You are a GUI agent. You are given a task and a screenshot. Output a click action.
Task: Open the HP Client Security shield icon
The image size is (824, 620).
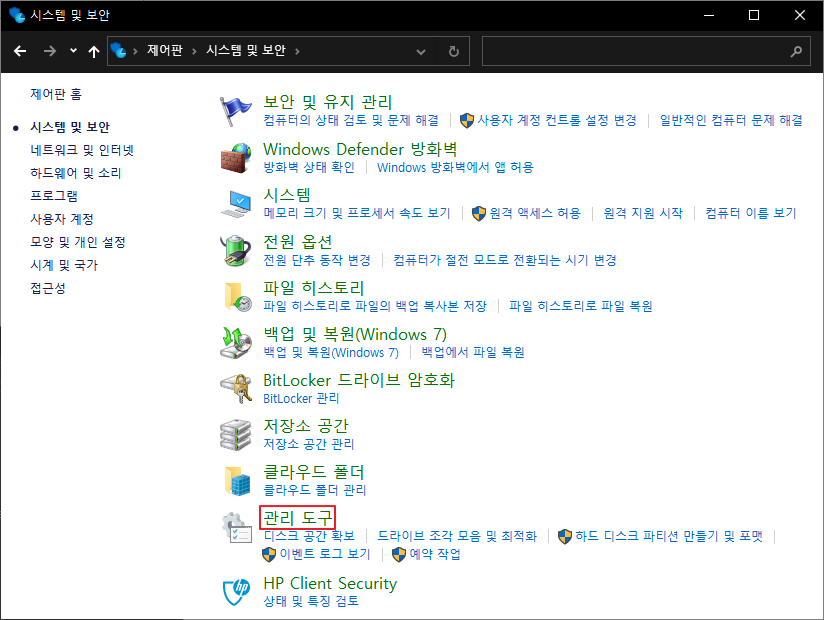(x=236, y=592)
